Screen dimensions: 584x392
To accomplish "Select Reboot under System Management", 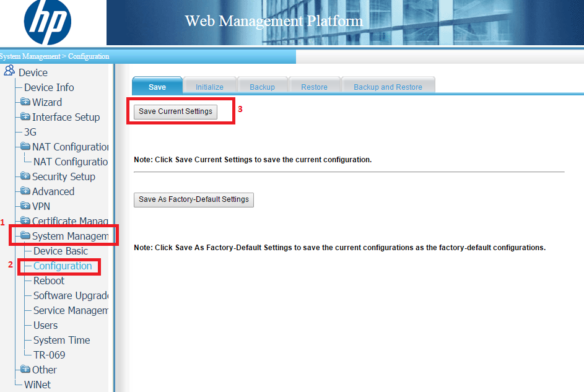I will pyautogui.click(x=49, y=281).
